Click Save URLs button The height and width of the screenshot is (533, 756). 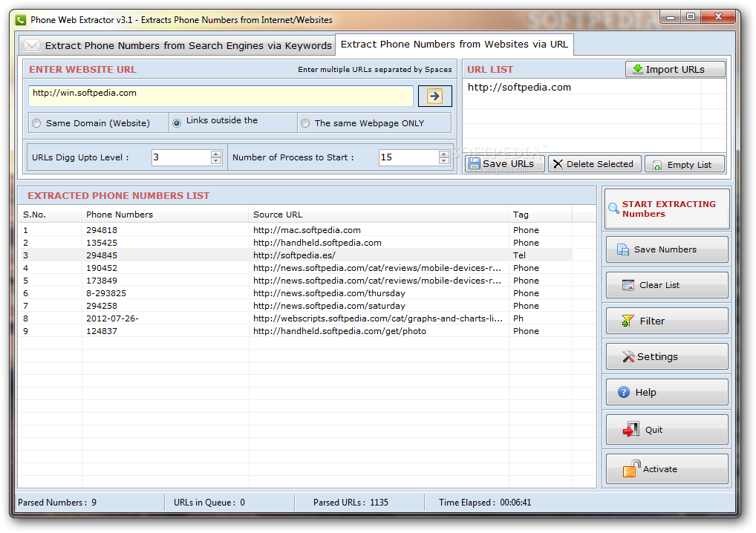(504, 164)
